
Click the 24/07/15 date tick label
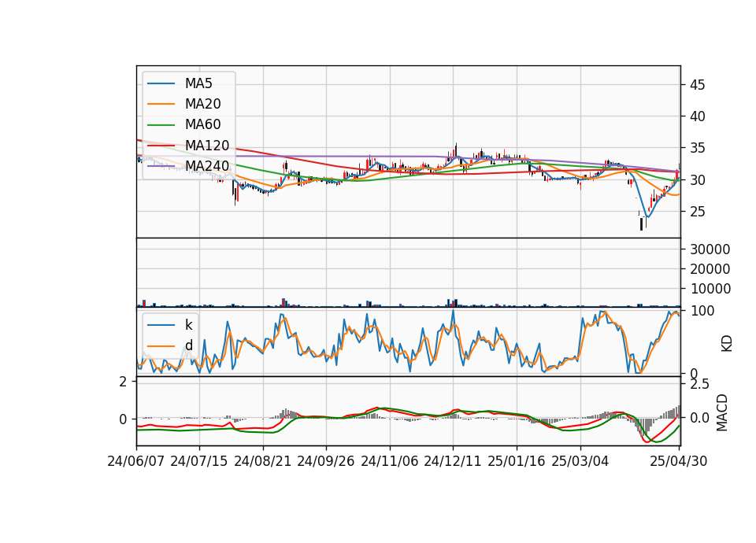199,461
